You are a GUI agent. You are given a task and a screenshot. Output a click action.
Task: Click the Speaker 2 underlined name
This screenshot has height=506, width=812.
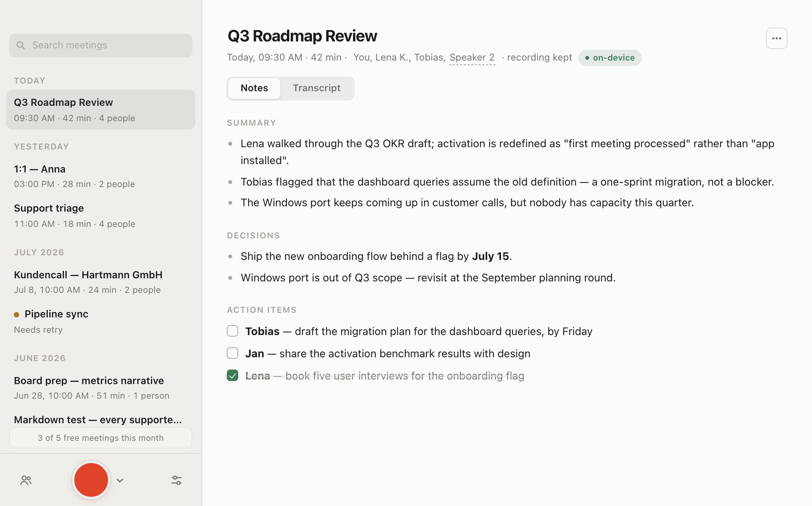click(x=472, y=58)
